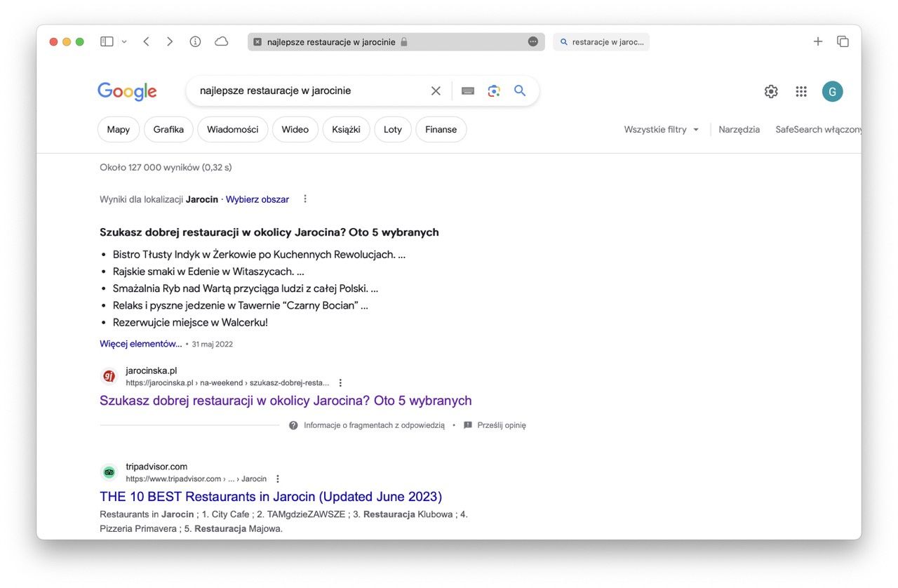Click the Google logo
This screenshot has height=588, width=898.
127,91
